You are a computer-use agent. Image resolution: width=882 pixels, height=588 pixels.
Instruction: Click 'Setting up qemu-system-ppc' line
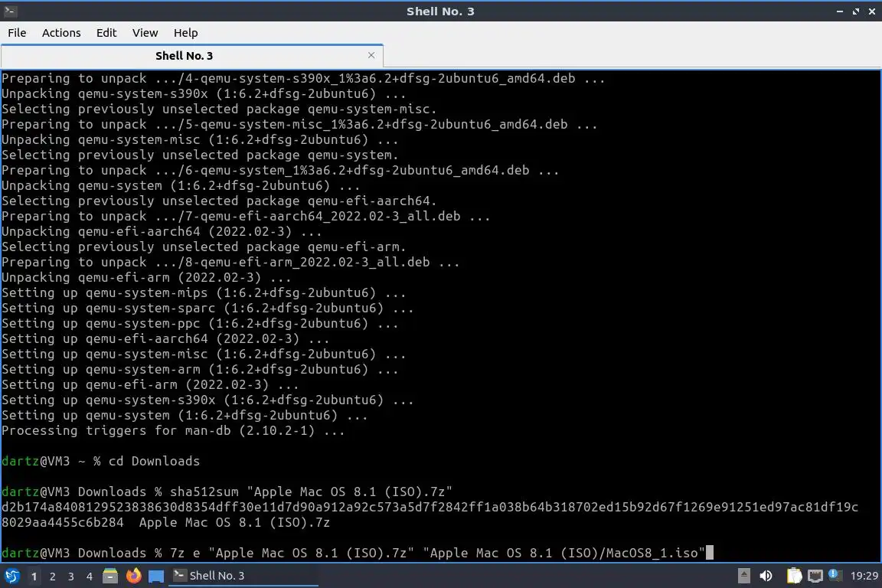[200, 324]
